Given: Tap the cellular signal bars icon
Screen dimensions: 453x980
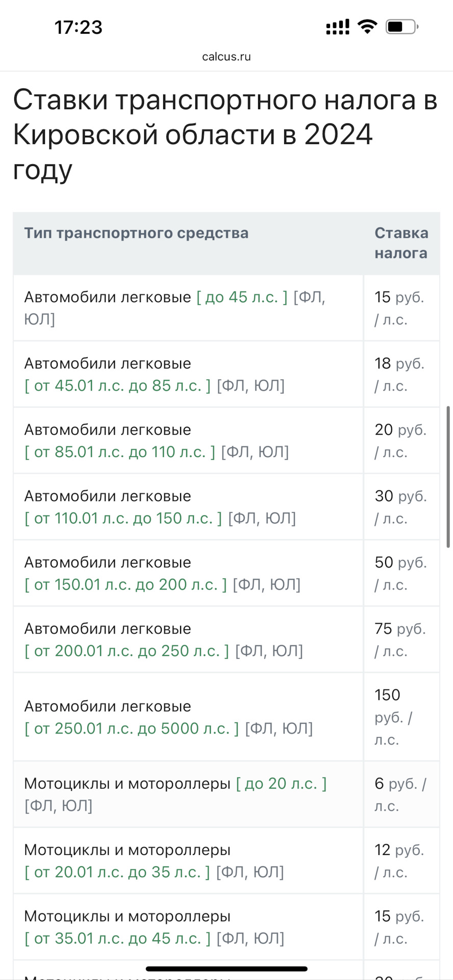Looking at the screenshot, I should (x=338, y=27).
